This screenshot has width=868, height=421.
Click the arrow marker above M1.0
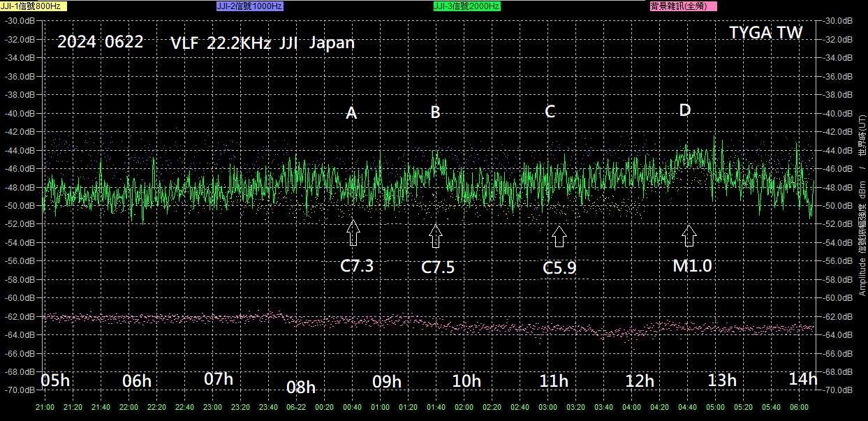[689, 235]
